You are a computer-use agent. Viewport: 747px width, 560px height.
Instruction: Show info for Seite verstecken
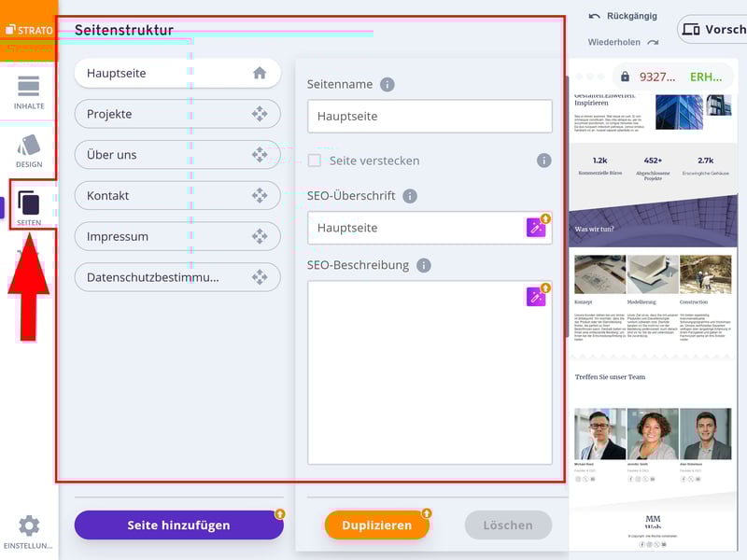(x=544, y=161)
